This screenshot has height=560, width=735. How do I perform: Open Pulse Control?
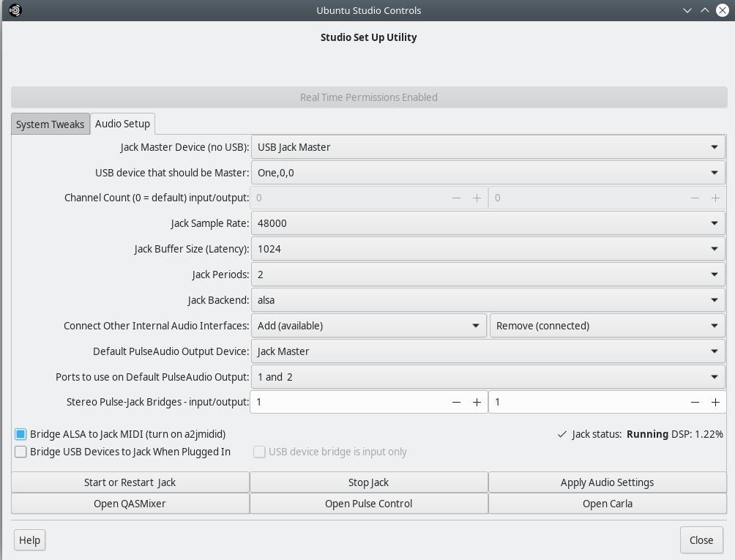click(x=369, y=504)
